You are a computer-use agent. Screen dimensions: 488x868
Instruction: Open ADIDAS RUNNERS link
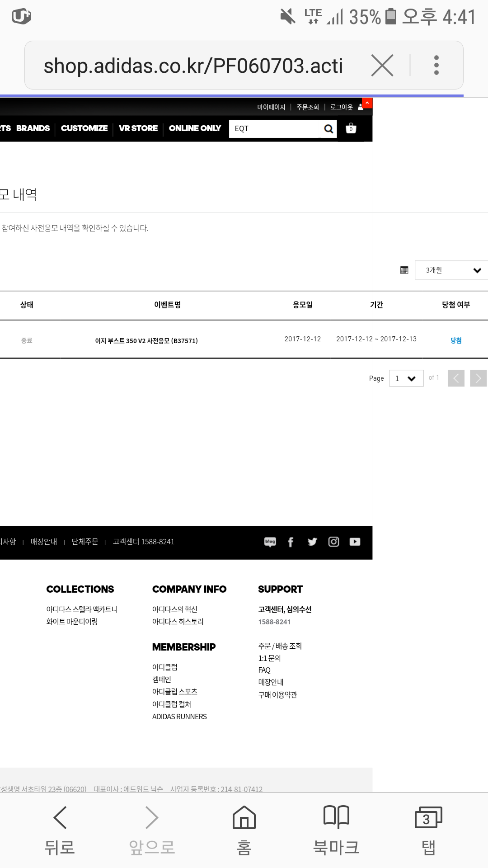(179, 717)
